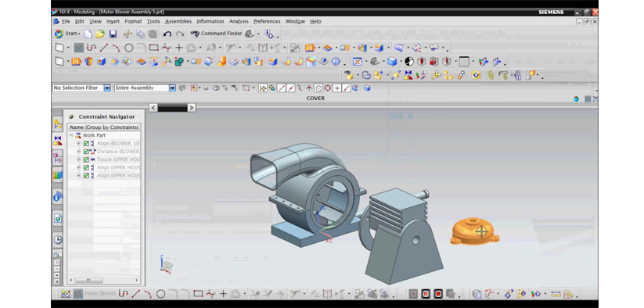
Task: Expand the Touch (UPPER HOU constraint node
Action: pyautogui.click(x=78, y=159)
